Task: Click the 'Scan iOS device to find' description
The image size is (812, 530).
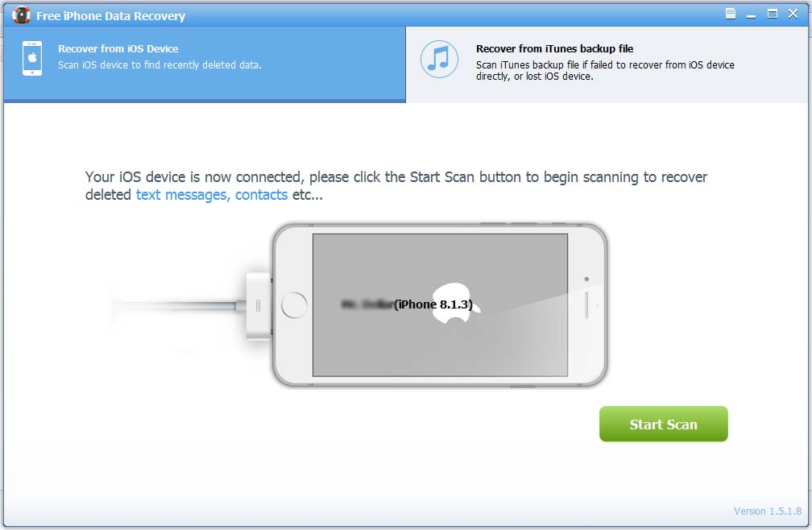Action: (159, 65)
